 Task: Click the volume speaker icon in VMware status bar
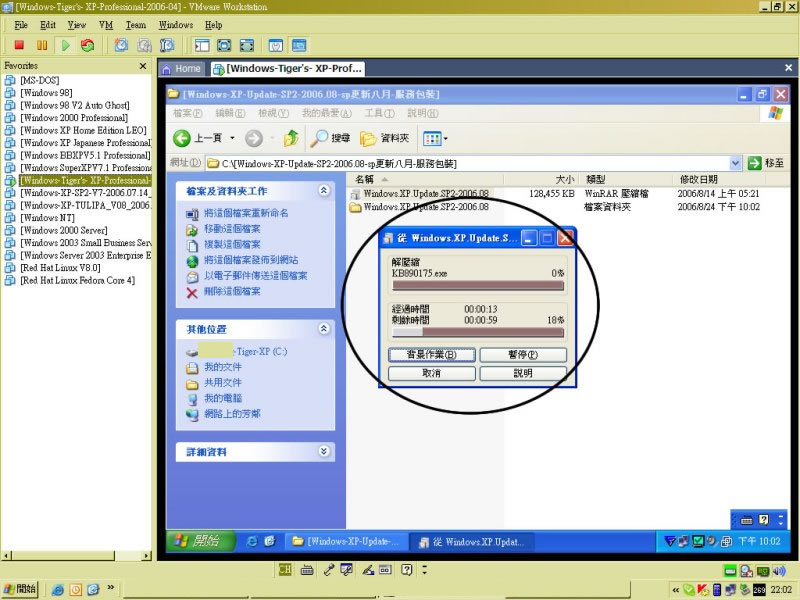coord(779,570)
